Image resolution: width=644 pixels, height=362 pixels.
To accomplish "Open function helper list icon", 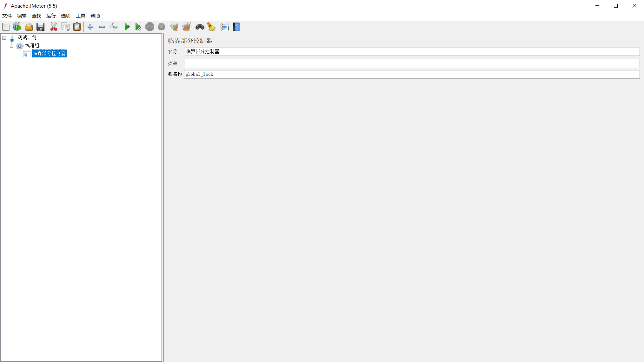I will click(224, 27).
